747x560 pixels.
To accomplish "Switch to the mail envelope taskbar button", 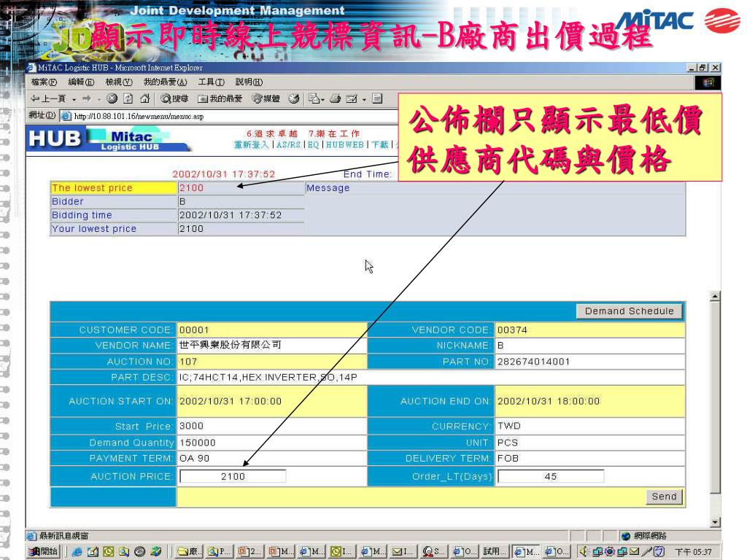I will [x=402, y=551].
